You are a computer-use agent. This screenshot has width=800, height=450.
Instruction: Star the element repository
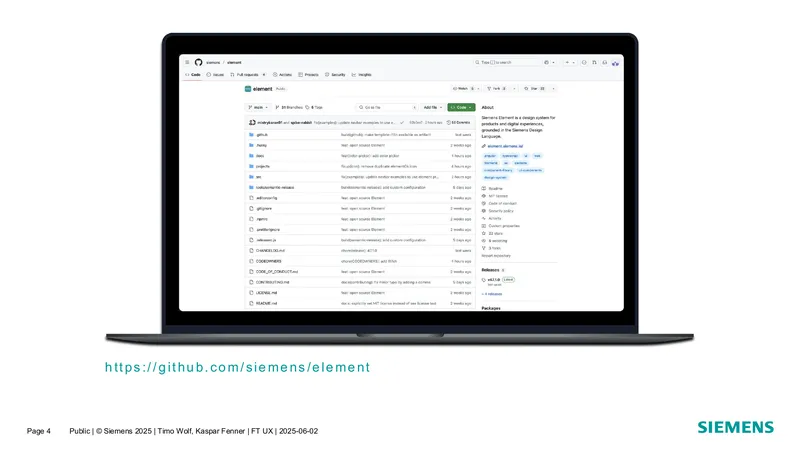coord(534,89)
